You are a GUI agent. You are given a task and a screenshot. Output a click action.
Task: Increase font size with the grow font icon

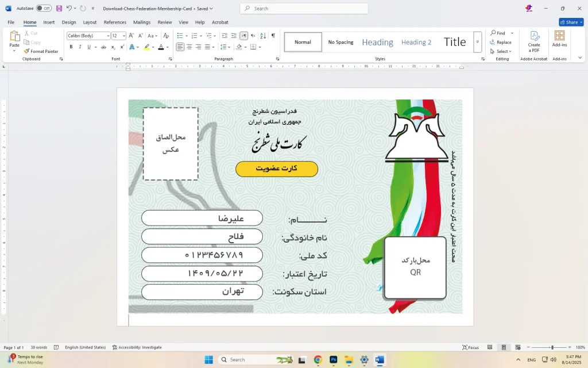click(x=131, y=36)
